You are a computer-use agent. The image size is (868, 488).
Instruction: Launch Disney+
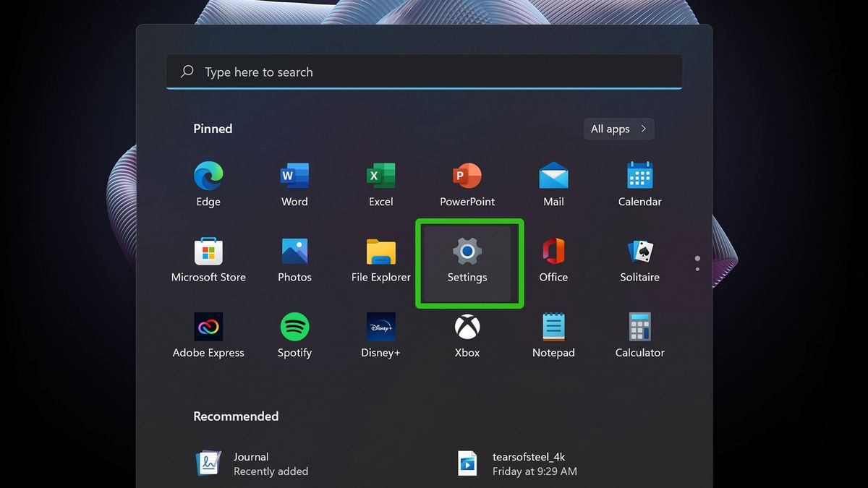(380, 327)
